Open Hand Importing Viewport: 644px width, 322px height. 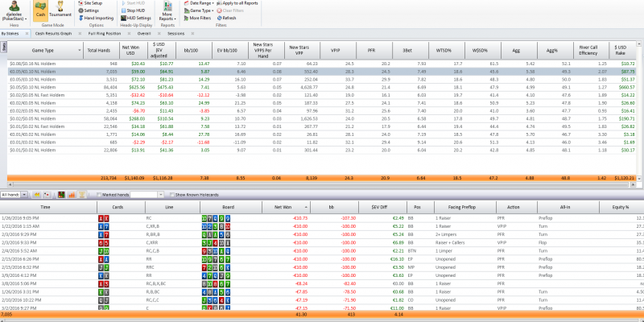pyautogui.click(x=95, y=18)
